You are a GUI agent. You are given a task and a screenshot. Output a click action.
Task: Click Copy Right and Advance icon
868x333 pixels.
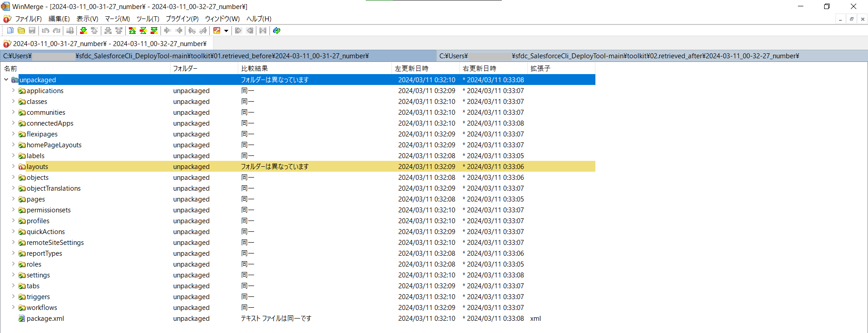click(x=192, y=30)
